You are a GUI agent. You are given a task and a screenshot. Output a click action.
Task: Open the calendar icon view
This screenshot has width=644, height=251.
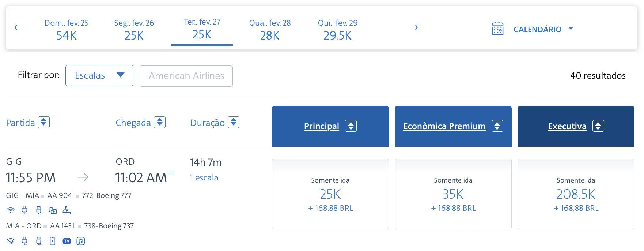click(x=498, y=29)
